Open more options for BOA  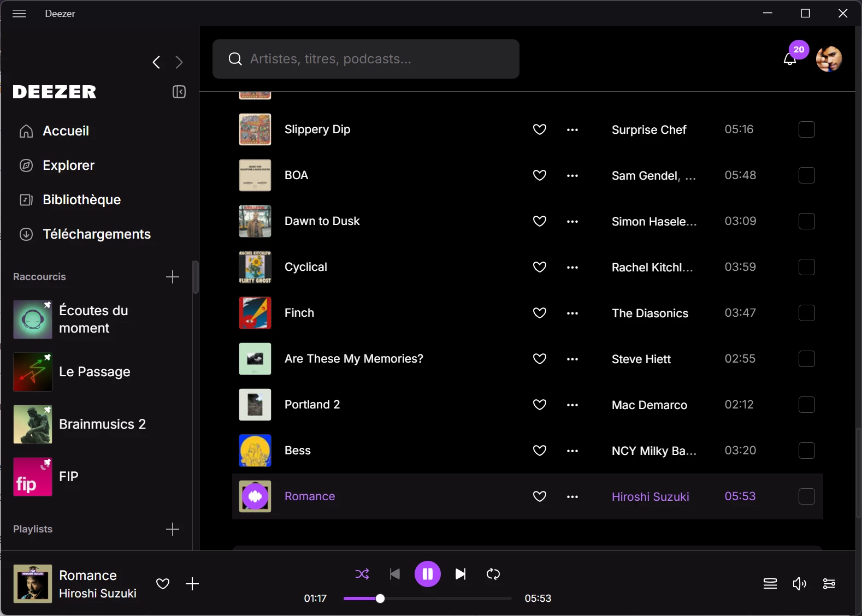pyautogui.click(x=572, y=176)
